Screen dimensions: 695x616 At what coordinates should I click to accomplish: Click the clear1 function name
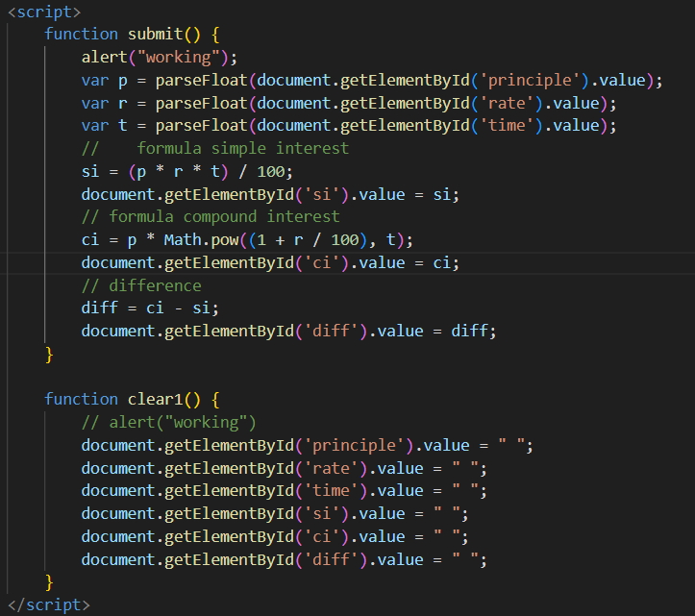click(x=158, y=399)
